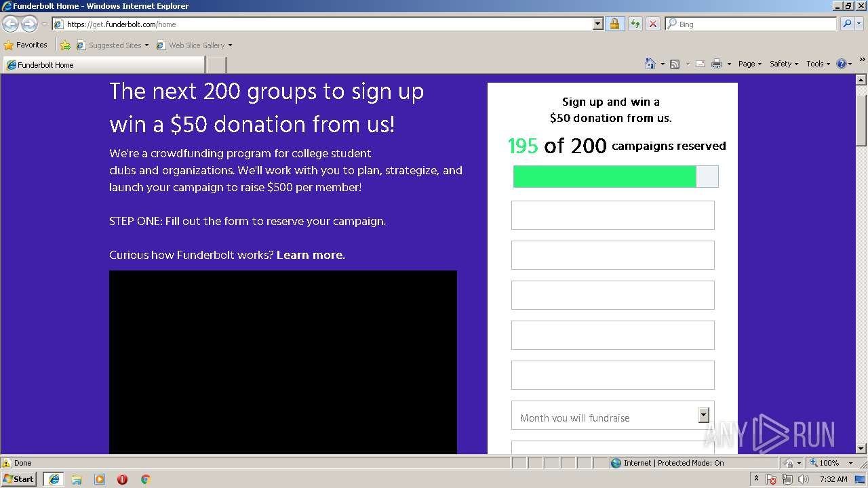Click the Show desktop button

861,479
